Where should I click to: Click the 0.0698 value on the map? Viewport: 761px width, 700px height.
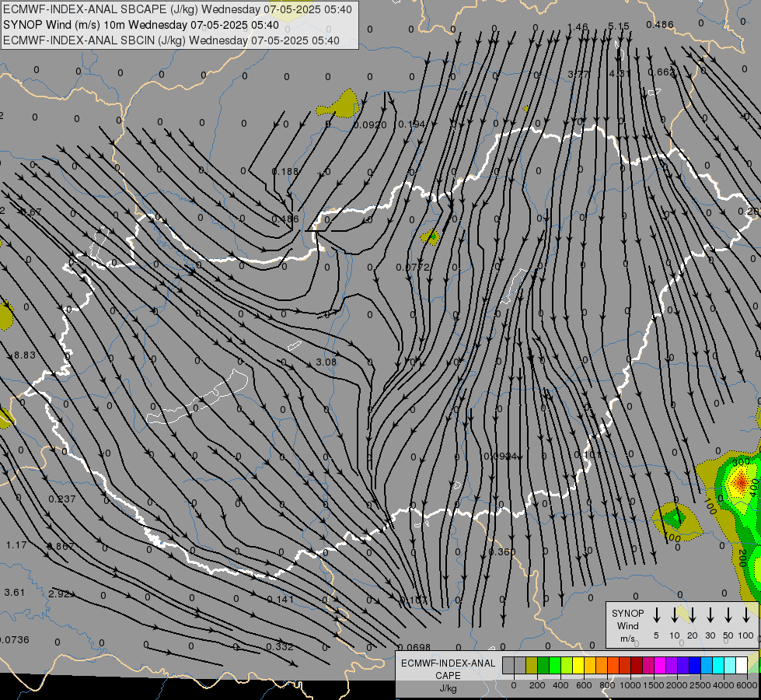414,647
